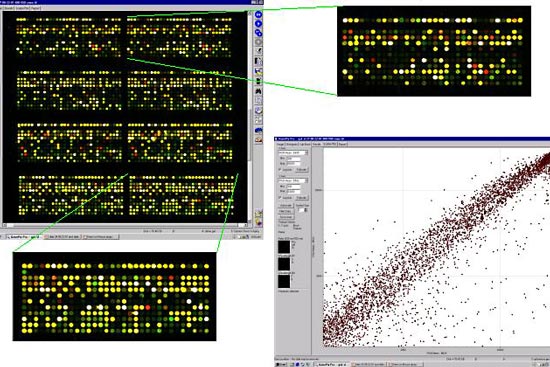Open the Lab Book tab in the scatter plot window
Screen dimensions: 550x367
(304, 144)
